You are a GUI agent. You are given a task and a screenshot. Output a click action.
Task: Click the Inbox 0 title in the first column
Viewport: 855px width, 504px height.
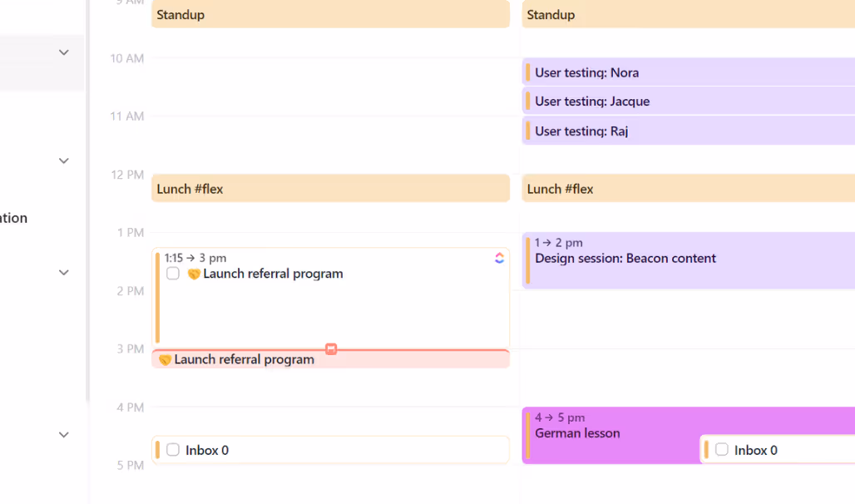point(207,450)
